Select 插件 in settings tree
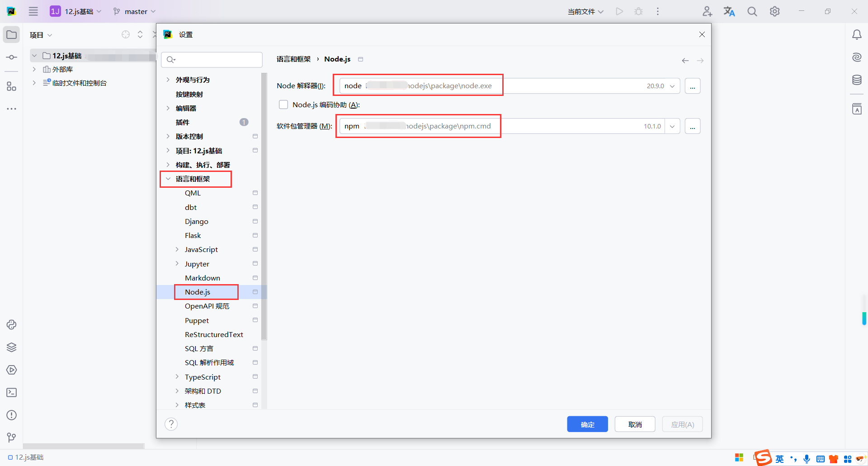The image size is (868, 466). (182, 122)
